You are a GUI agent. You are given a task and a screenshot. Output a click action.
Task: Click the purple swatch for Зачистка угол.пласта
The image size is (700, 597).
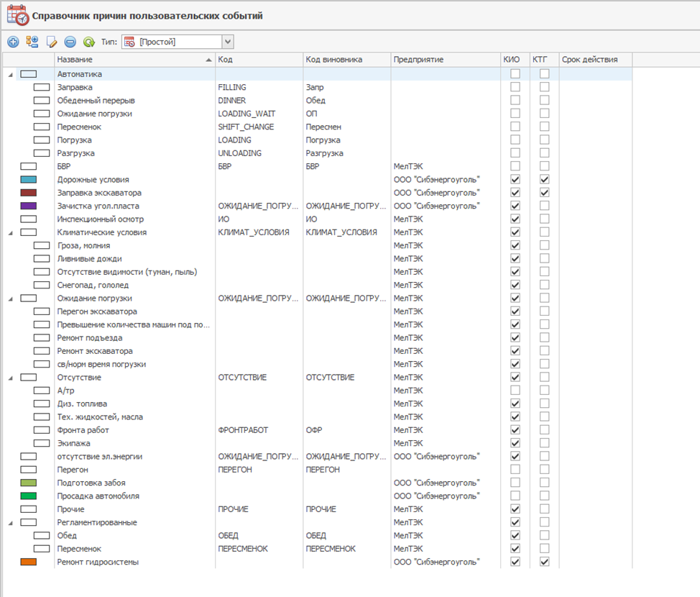coord(29,206)
